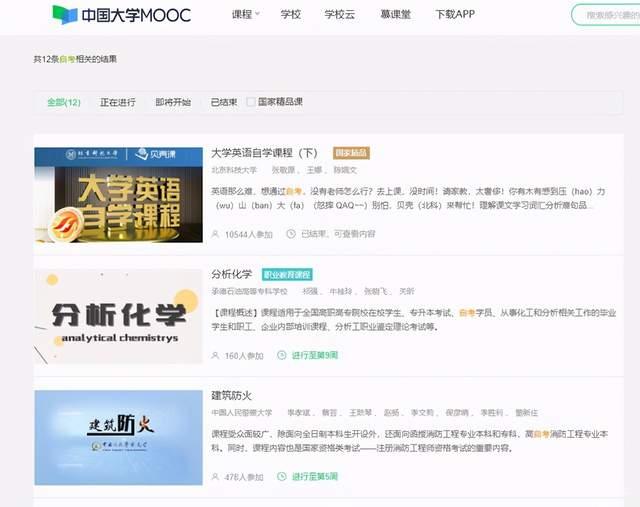Viewport: 640px width, 507px height.
Task: Open course title 大学英语自学课程（下）
Action: click(x=264, y=153)
